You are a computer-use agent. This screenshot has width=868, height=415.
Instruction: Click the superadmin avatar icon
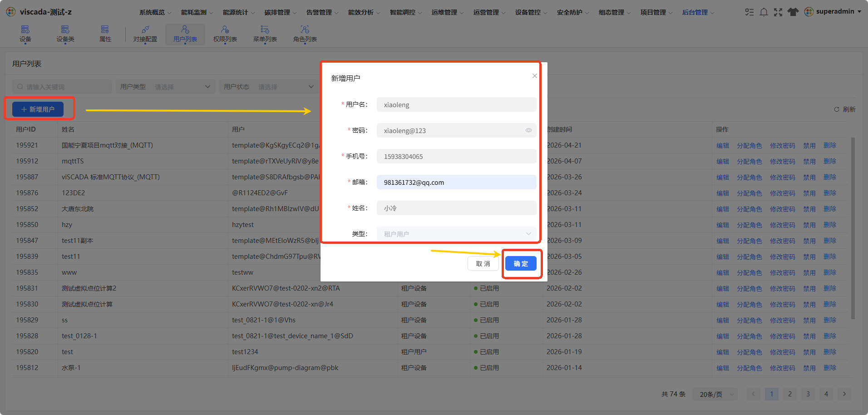(x=809, y=12)
